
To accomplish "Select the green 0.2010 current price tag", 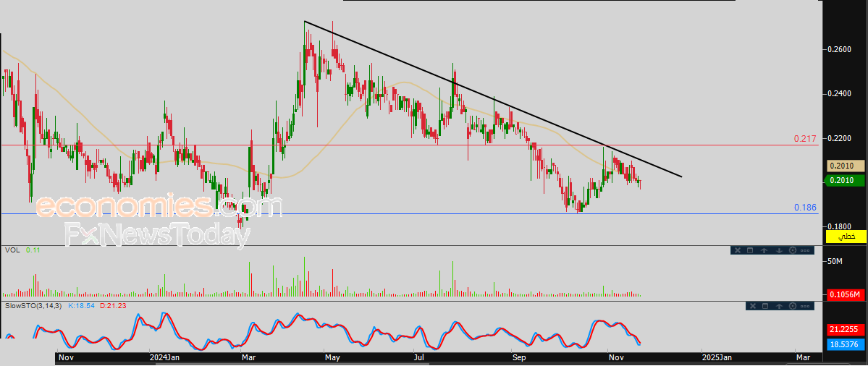I will (846, 180).
